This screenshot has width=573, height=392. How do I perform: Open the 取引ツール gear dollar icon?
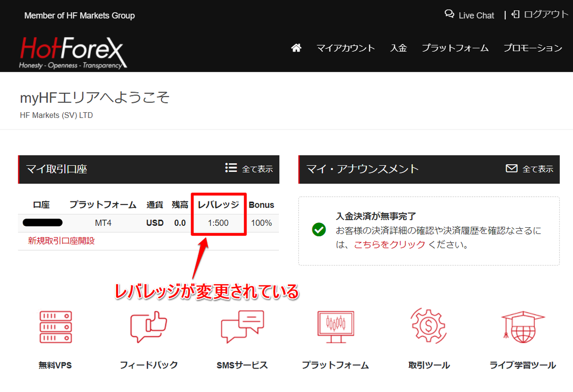tap(428, 326)
